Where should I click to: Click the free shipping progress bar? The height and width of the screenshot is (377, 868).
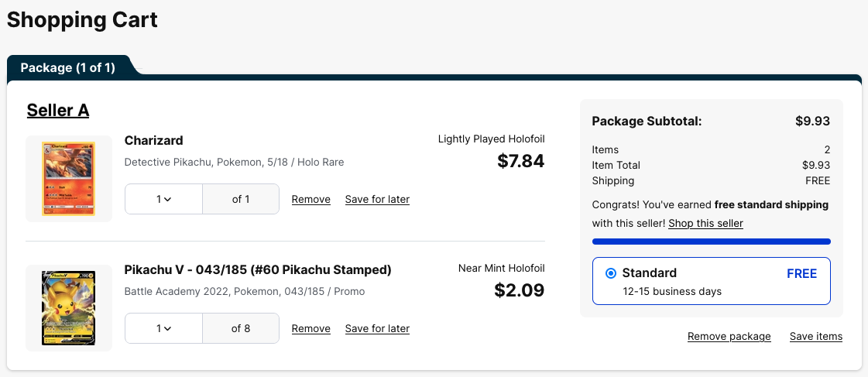[x=711, y=242]
